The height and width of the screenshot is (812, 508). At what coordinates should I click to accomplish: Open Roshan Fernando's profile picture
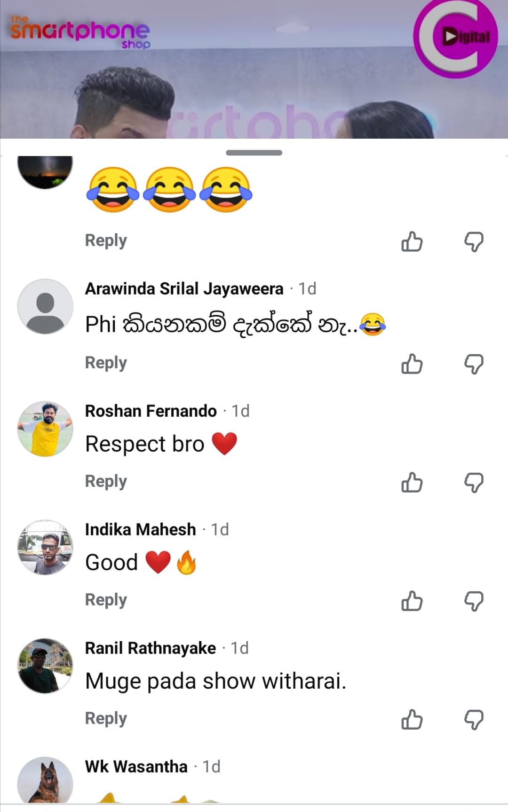pyautogui.click(x=45, y=429)
